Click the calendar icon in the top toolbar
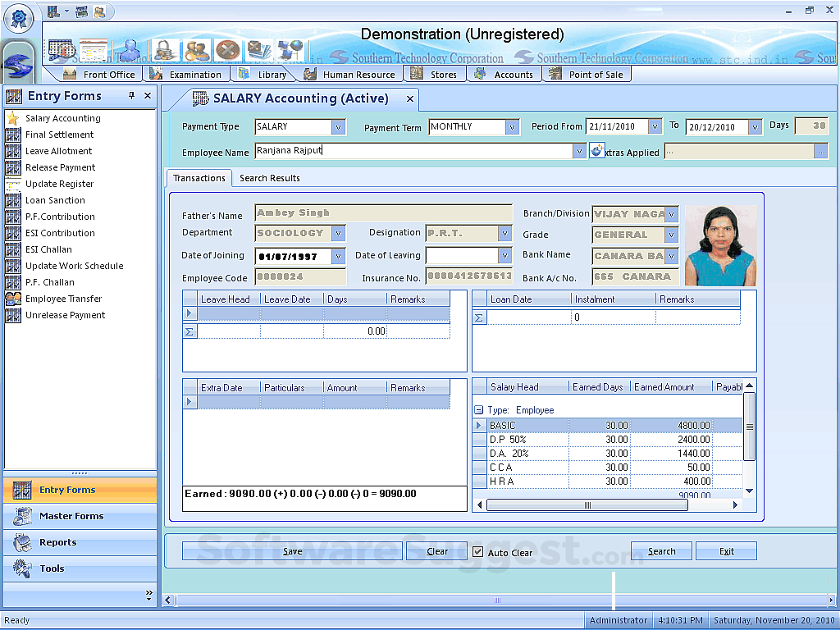This screenshot has width=840, height=630. coord(62,50)
